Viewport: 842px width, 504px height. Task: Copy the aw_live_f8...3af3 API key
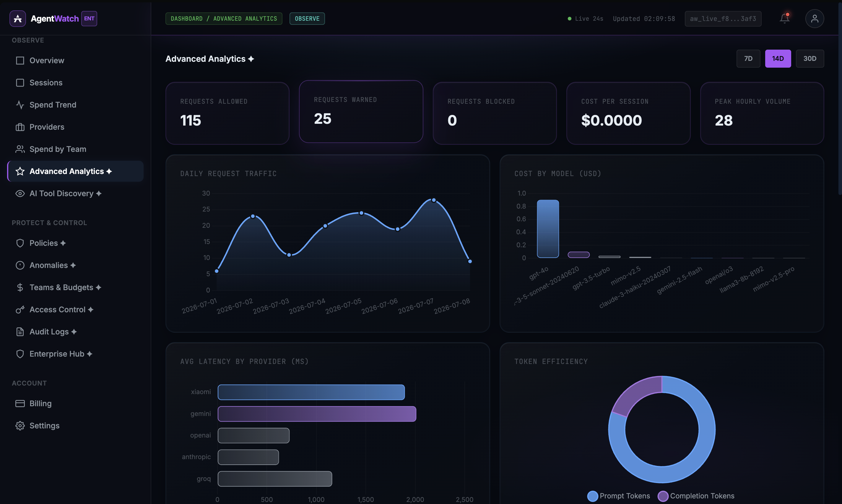723,19
